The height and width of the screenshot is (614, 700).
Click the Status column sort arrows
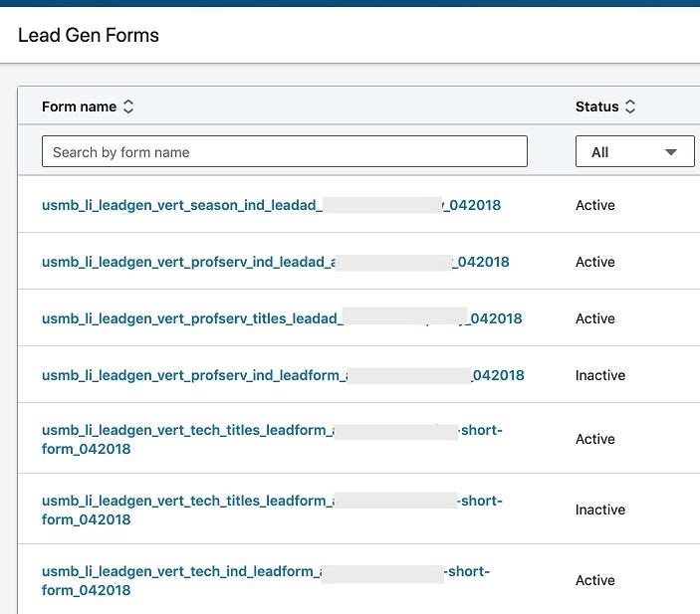(630, 106)
